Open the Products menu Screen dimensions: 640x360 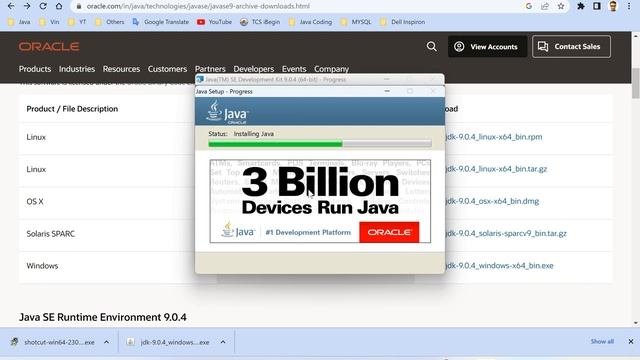35,69
